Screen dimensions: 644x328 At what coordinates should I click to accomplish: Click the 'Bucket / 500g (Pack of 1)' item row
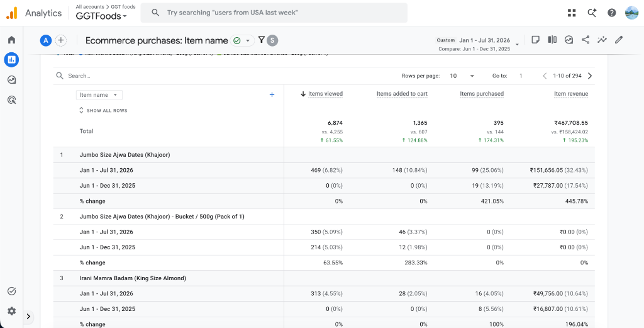click(x=162, y=217)
